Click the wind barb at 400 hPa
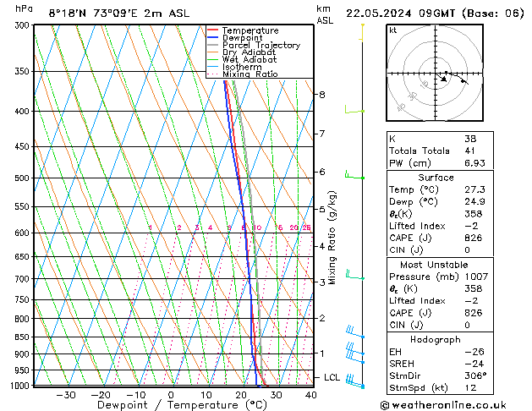532x411 pixels. coord(354,109)
